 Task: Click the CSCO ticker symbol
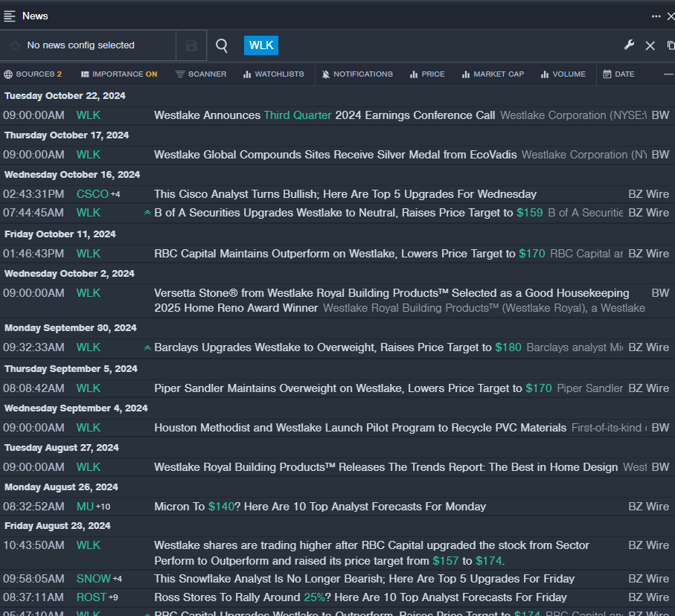92,194
